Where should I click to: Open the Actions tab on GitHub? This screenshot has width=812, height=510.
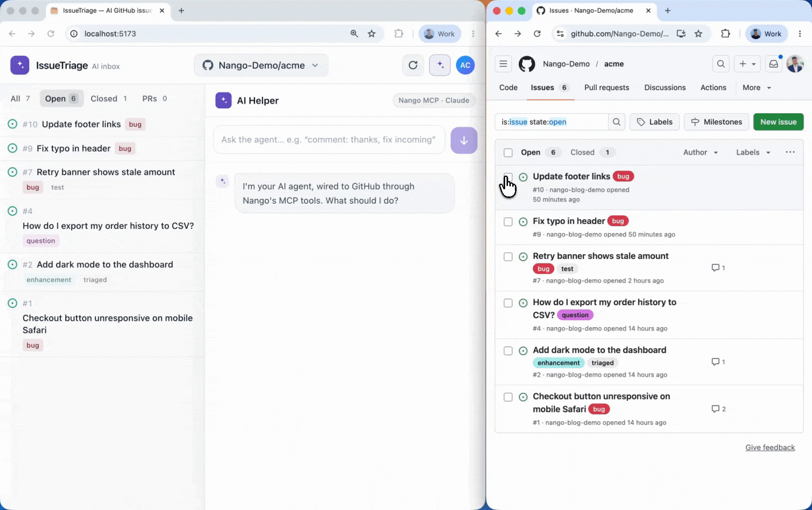coord(713,87)
